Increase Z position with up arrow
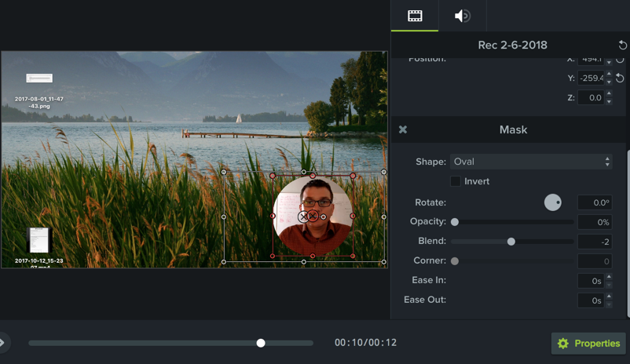Viewport: 630px width, 364px height. [x=609, y=94]
